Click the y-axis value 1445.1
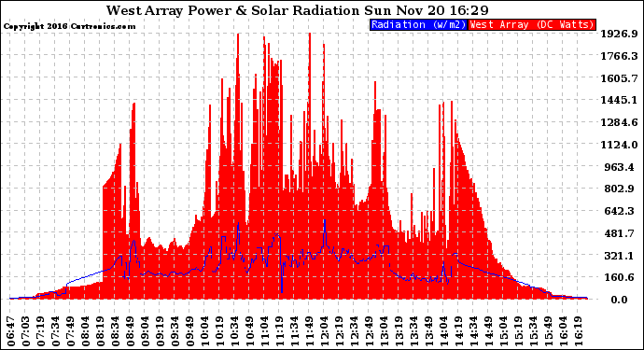This screenshot has width=644, height=350. point(620,100)
